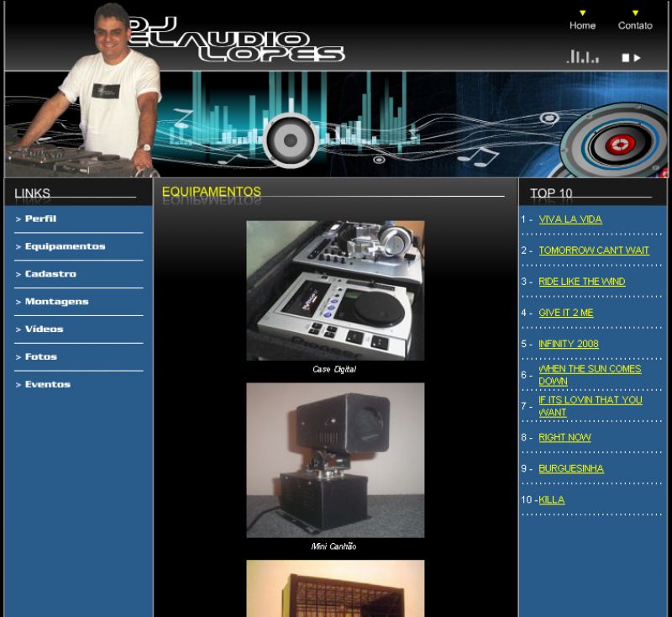Screen dimensions: 672x617
Task: Click the yellow arrow above Contato
Action: [635, 13]
